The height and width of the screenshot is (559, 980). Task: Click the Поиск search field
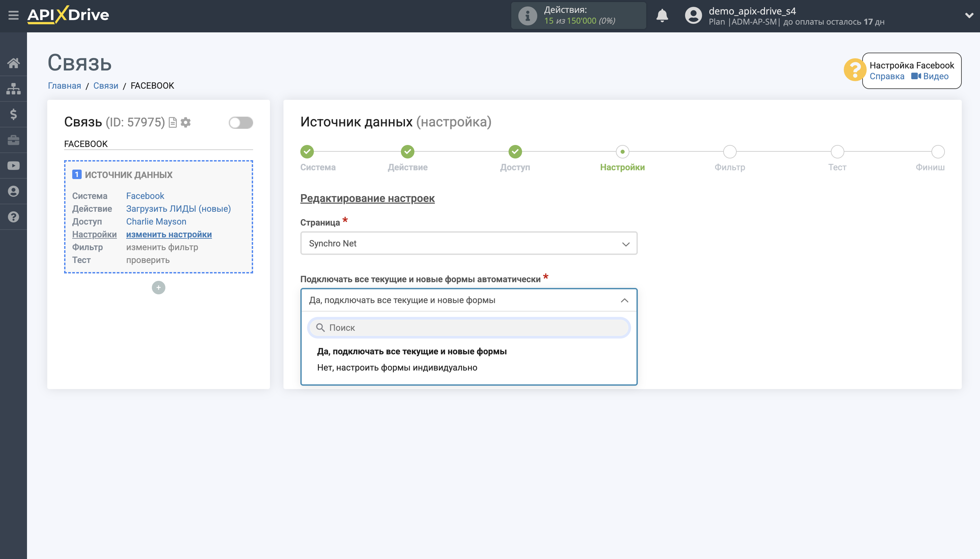point(468,328)
